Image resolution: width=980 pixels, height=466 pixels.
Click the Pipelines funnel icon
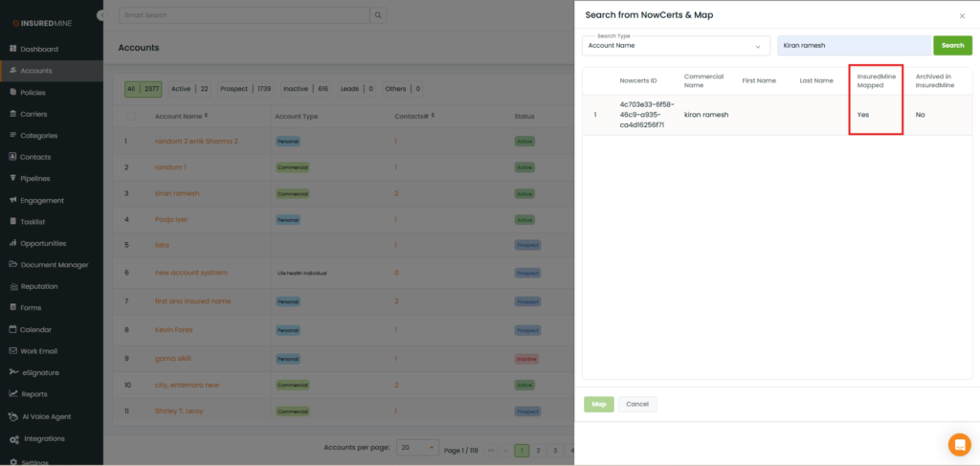12,179
